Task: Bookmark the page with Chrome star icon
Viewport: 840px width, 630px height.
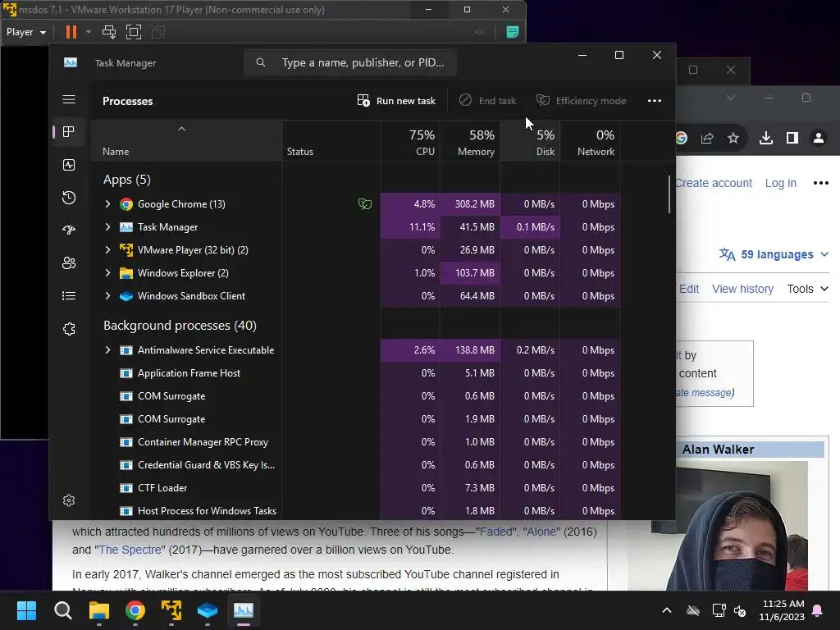Action: [733, 138]
